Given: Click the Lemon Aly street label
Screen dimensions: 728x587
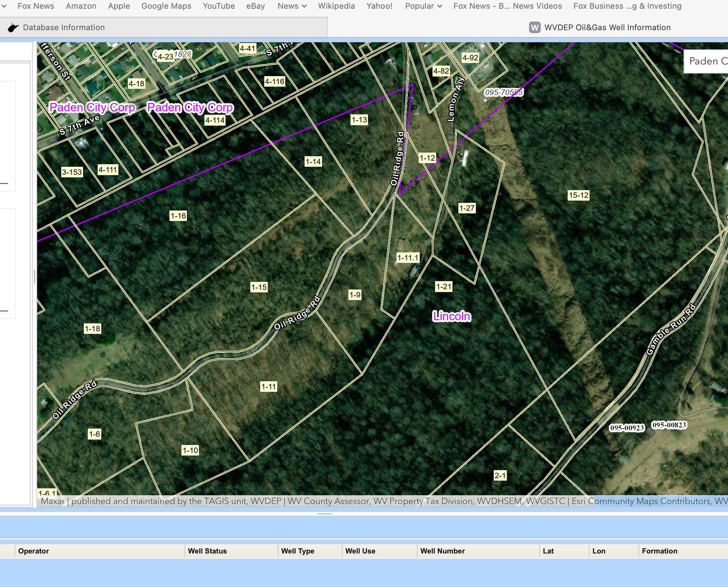Looking at the screenshot, I should coord(455,99).
